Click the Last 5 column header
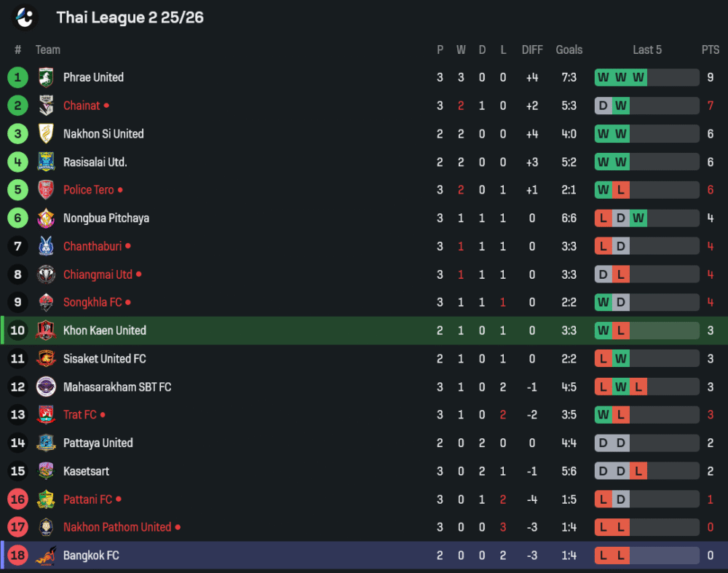 pos(647,50)
